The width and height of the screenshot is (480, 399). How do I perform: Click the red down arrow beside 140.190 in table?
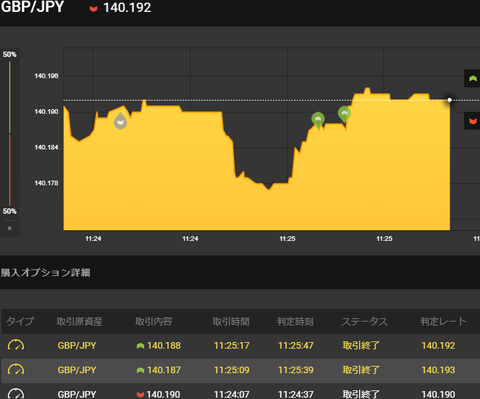(140, 395)
